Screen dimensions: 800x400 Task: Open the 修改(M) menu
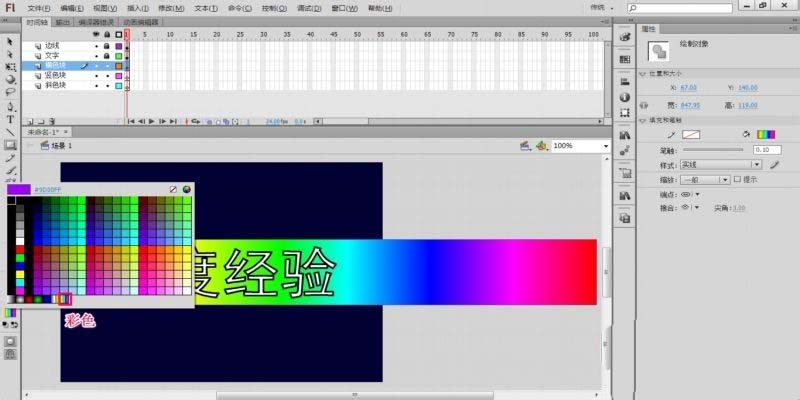[171, 8]
